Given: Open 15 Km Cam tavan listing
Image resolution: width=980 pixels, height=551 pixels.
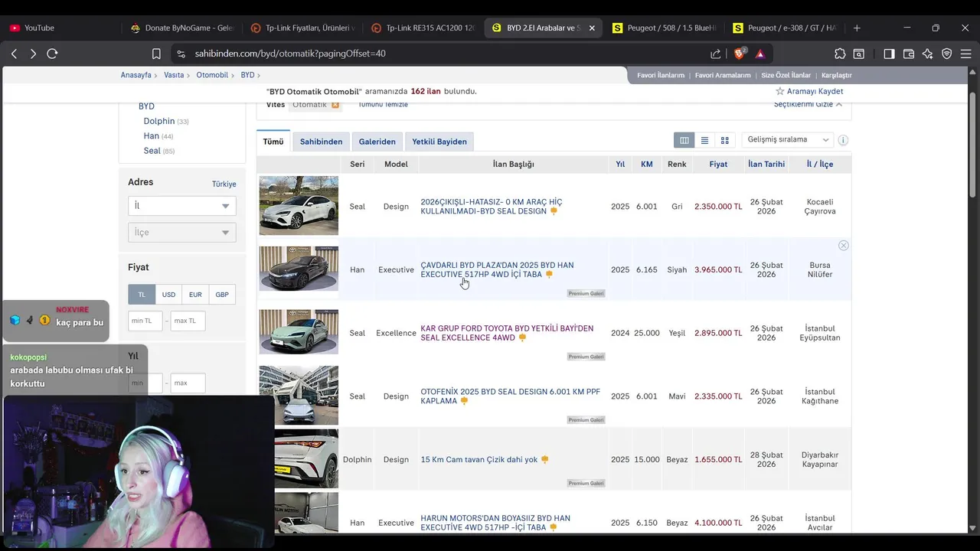Looking at the screenshot, I should tap(479, 459).
